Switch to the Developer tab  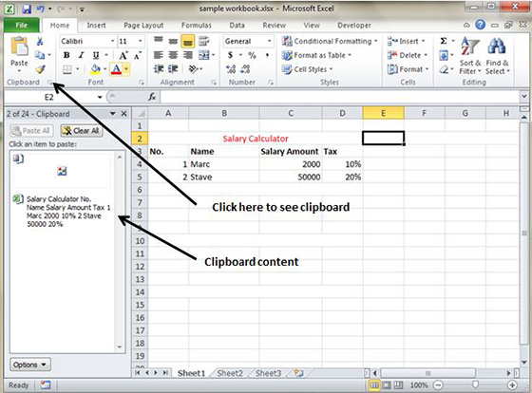pyautogui.click(x=354, y=25)
